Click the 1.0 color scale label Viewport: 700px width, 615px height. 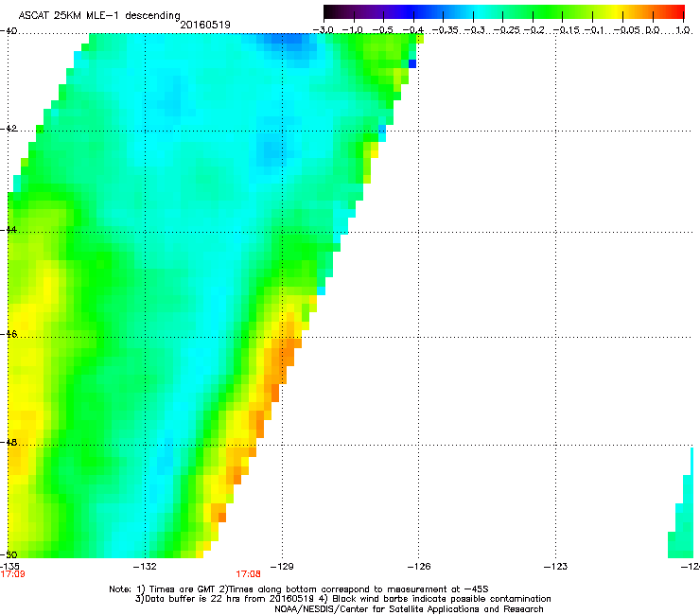683,30
